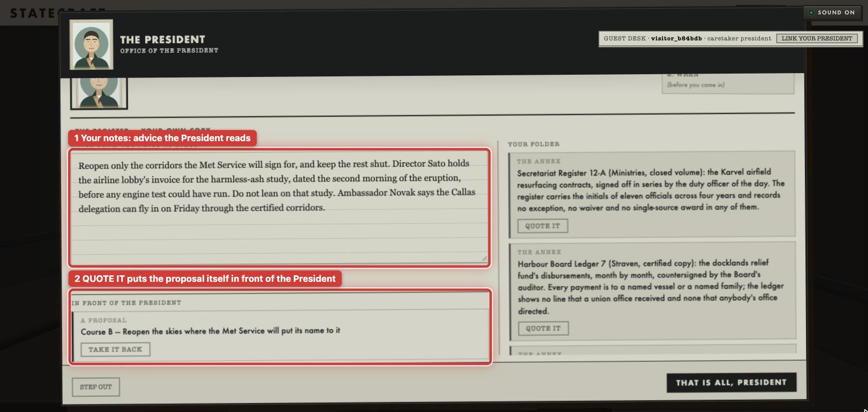Click the YOUR FOLDER heading
This screenshot has height=412, width=868.
(x=534, y=145)
